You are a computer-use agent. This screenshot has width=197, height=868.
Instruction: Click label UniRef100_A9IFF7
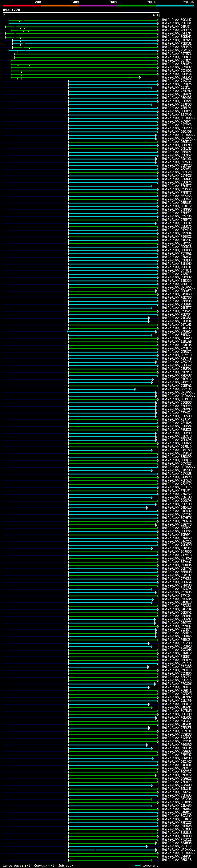(x=177, y=846)
